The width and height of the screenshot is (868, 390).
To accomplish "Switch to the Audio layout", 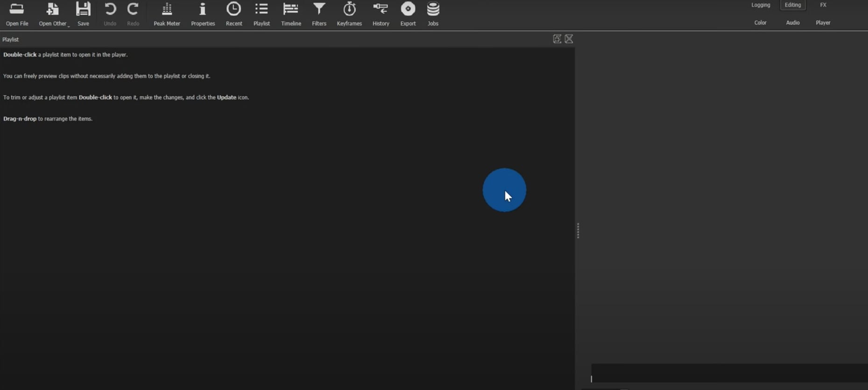I will pos(793,22).
